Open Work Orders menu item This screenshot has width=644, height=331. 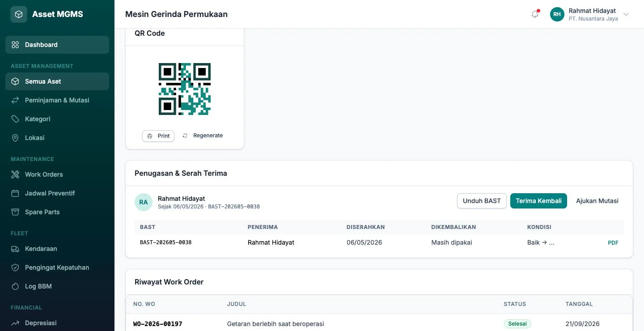[x=57, y=174]
